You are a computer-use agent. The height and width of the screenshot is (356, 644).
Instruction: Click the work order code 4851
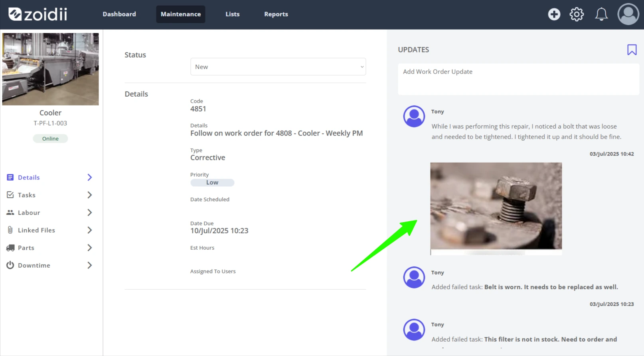pos(198,109)
